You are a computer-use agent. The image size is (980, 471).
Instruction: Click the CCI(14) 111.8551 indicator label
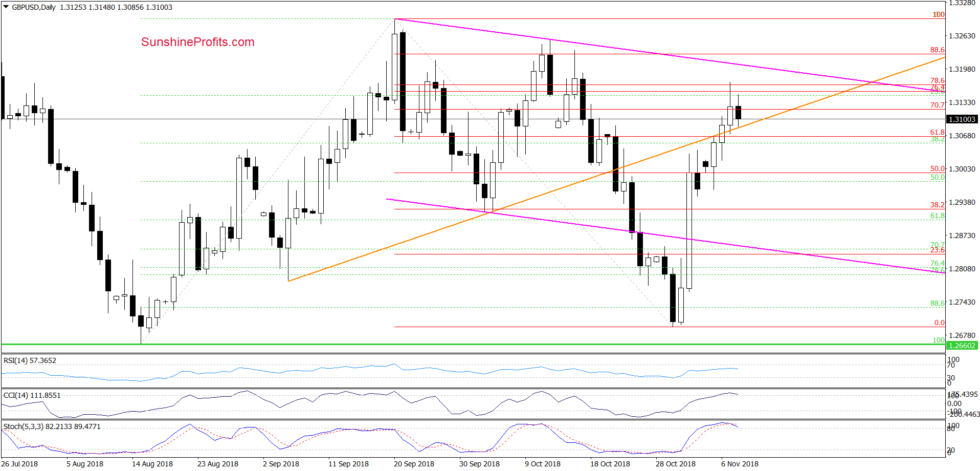click(32, 395)
